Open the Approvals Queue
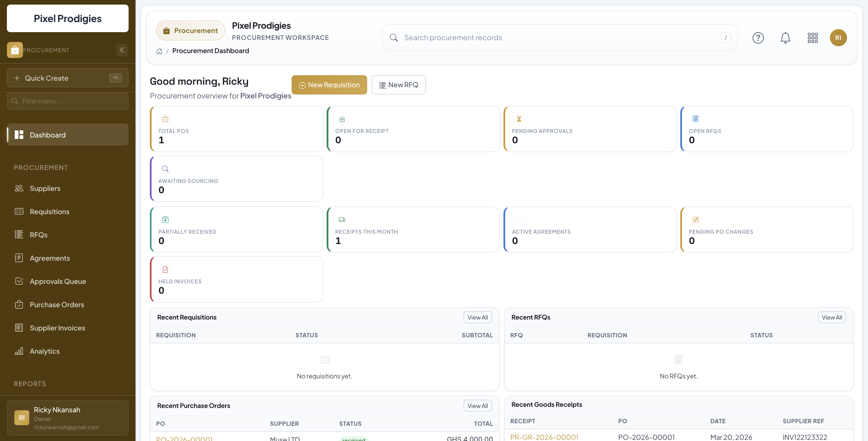 58,281
